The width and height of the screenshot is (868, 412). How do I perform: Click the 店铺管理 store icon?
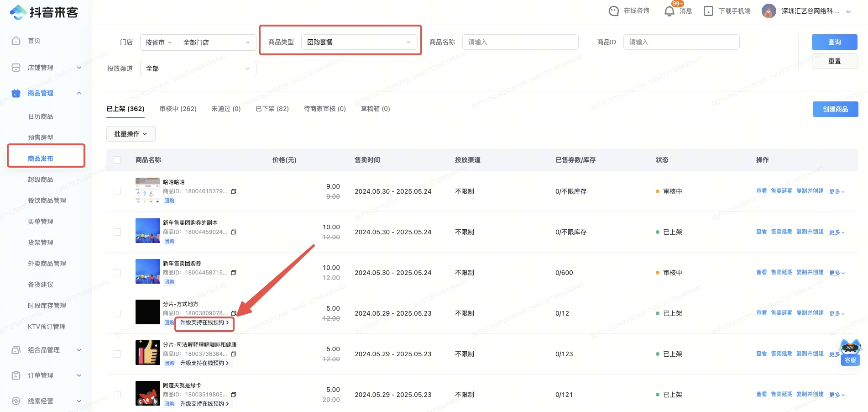click(x=16, y=68)
